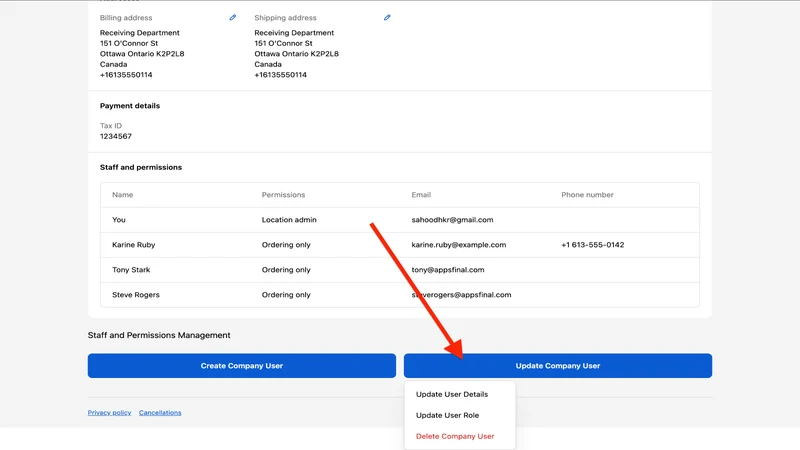
Task: Select the Steve Rogers name cell
Action: click(x=136, y=295)
